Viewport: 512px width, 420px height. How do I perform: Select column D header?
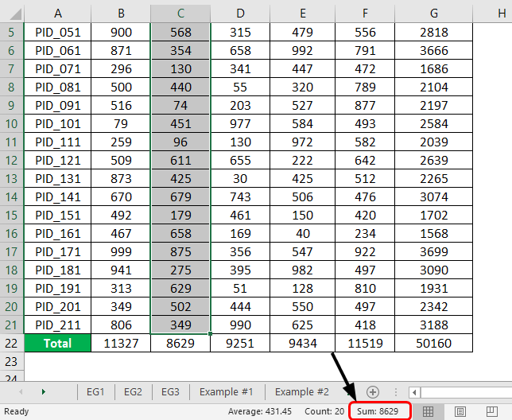(240, 14)
